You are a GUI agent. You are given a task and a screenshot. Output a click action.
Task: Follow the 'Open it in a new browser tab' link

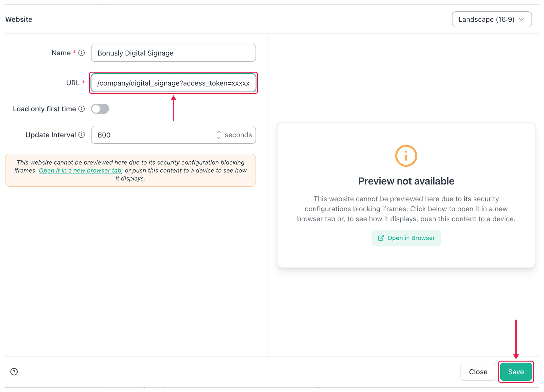coord(80,171)
